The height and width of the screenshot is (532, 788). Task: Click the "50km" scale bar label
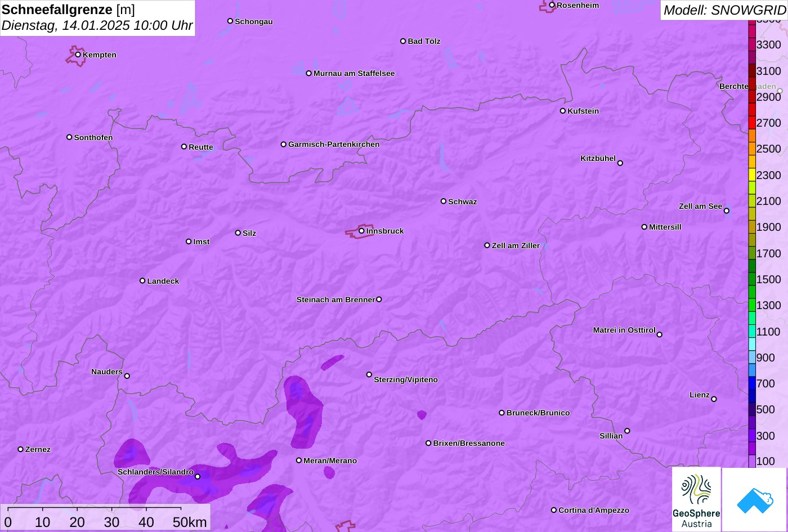click(x=190, y=522)
